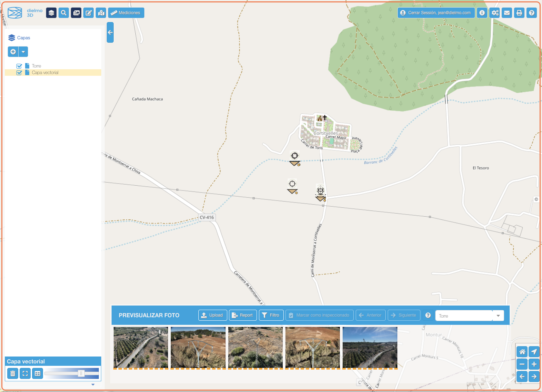Open photo preview help icon
The width and height of the screenshot is (542, 392).
428,315
